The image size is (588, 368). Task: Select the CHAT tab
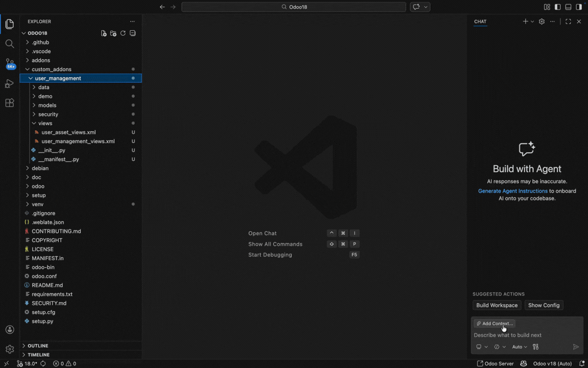[480, 21]
